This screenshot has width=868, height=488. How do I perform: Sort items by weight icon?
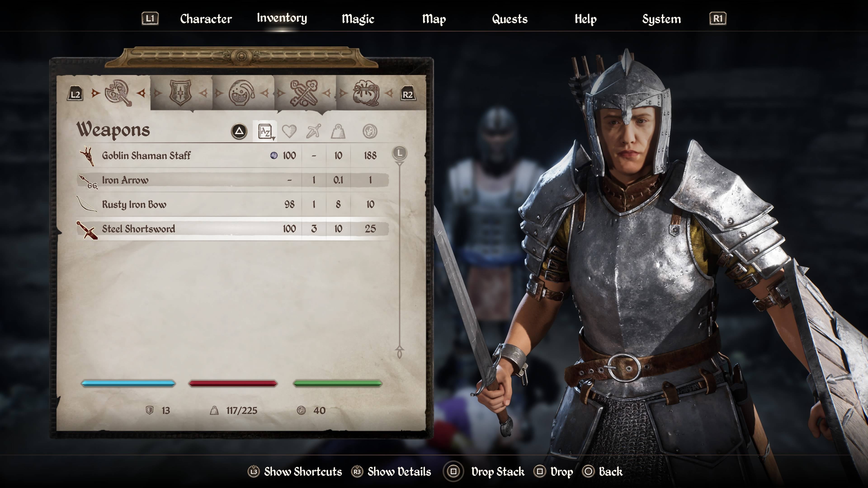click(x=338, y=131)
